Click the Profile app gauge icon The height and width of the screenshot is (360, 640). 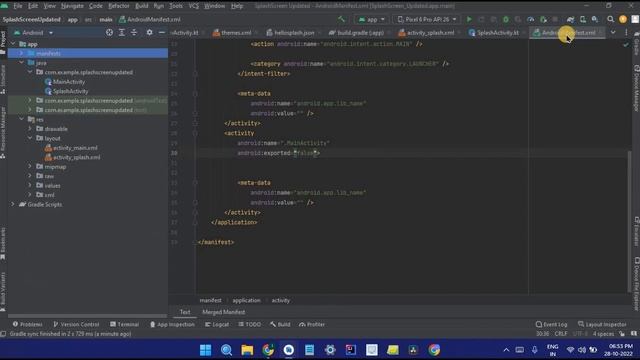click(x=530, y=19)
